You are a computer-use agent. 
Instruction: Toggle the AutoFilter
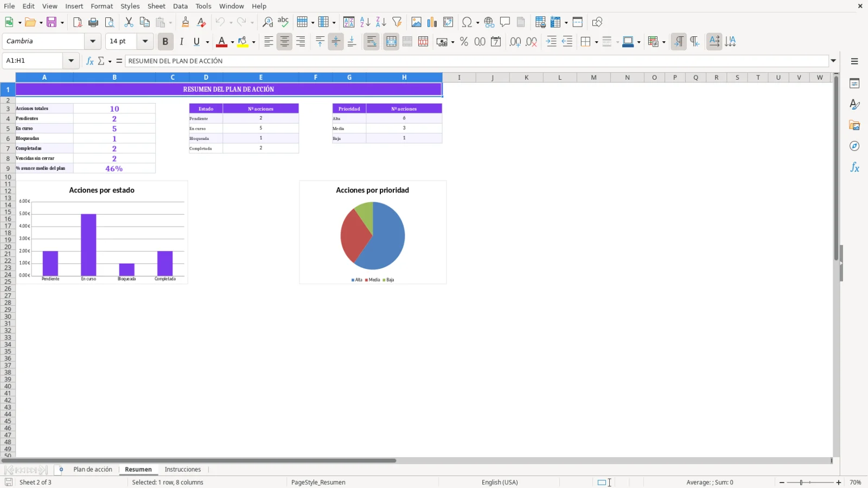397,22
